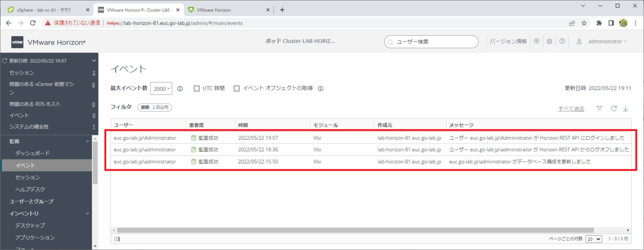This screenshot has width=644, height=250.
Task: Click info icon next to 最大イベント数 dropdown
Action: point(180,89)
